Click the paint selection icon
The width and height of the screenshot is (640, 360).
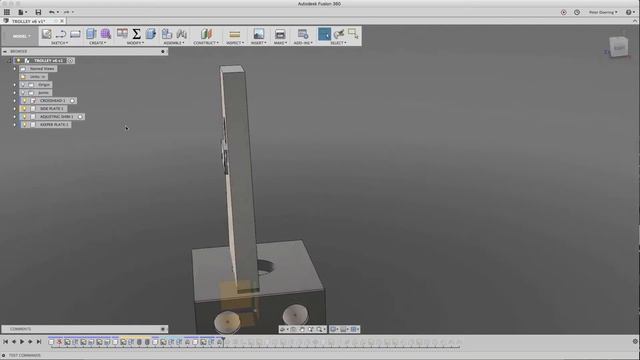click(x=339, y=34)
